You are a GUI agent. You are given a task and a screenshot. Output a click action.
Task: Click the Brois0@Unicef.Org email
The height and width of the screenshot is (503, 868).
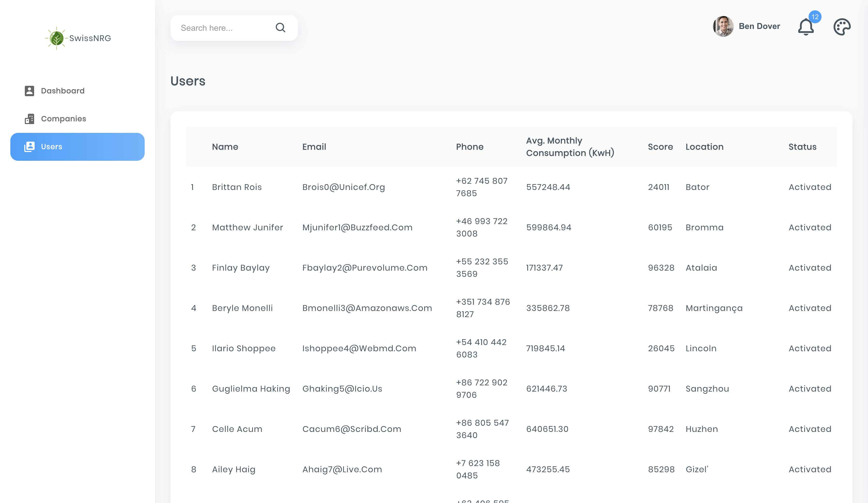click(x=343, y=187)
